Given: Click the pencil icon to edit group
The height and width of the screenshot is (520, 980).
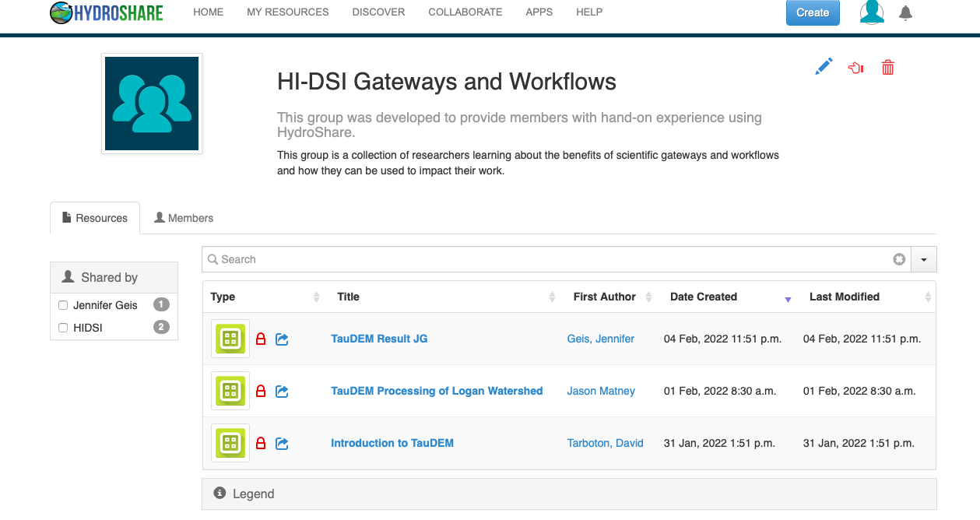Looking at the screenshot, I should [824, 67].
